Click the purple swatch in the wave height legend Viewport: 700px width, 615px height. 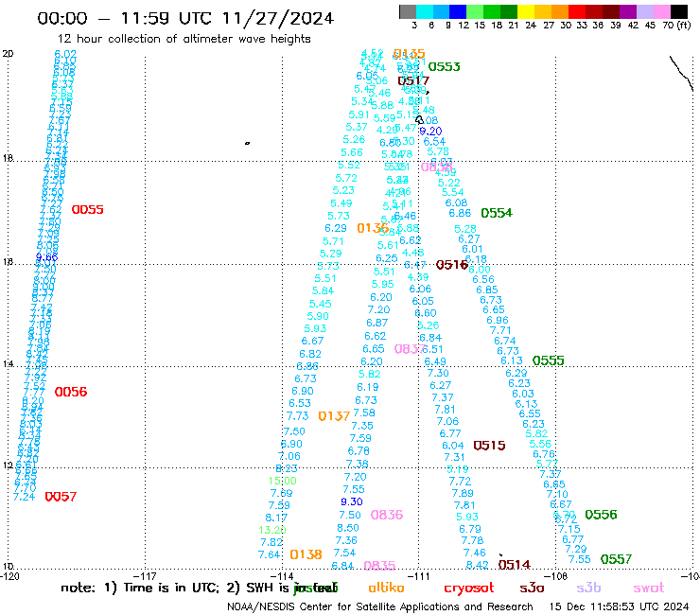pos(628,11)
